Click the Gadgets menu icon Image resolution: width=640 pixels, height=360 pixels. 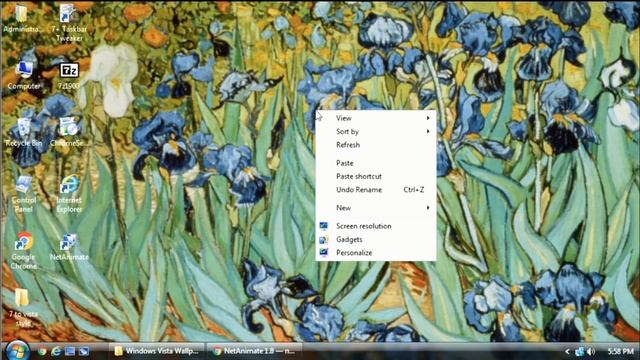coord(324,239)
